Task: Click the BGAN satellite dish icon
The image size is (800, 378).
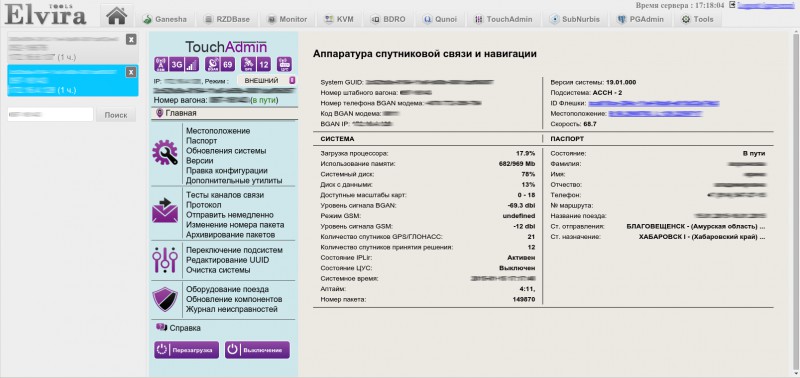Action: point(212,64)
